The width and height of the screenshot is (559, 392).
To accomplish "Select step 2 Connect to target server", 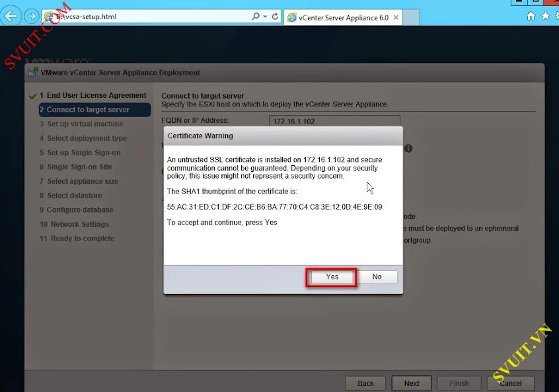I will coord(94,110).
